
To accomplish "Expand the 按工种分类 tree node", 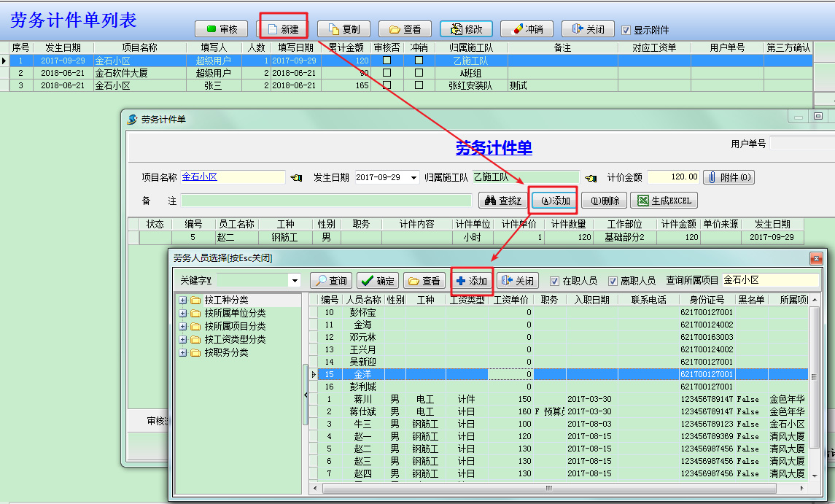I will point(182,300).
